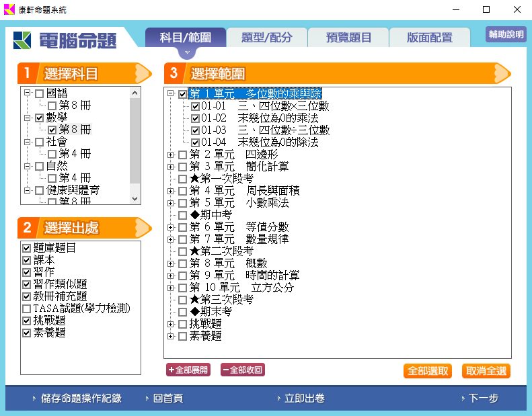Image resolution: width=532 pixels, height=416 pixels.
Task: Uncheck the 數學 subject checkbox
Action: click(40, 118)
